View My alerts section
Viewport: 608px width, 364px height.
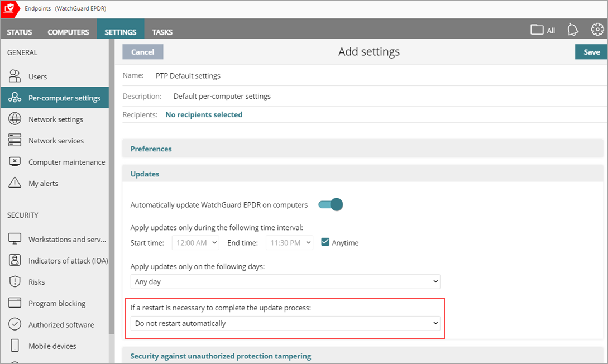[16, 183]
